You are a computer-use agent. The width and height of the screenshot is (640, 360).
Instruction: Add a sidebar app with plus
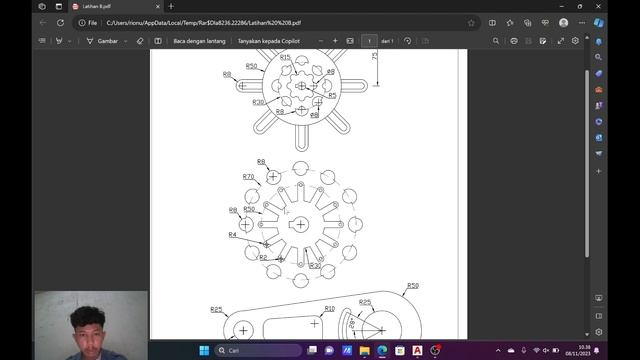(598, 171)
